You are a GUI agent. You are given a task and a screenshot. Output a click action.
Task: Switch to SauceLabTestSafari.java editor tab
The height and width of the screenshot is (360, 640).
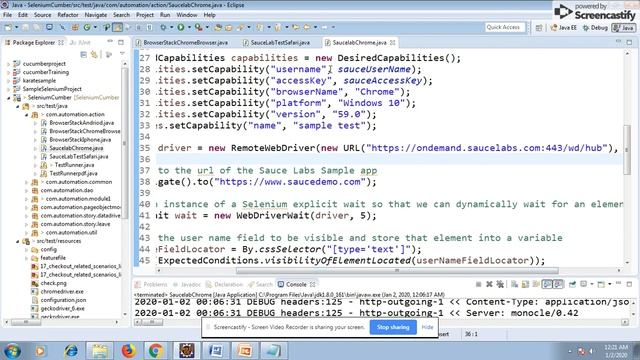point(280,42)
